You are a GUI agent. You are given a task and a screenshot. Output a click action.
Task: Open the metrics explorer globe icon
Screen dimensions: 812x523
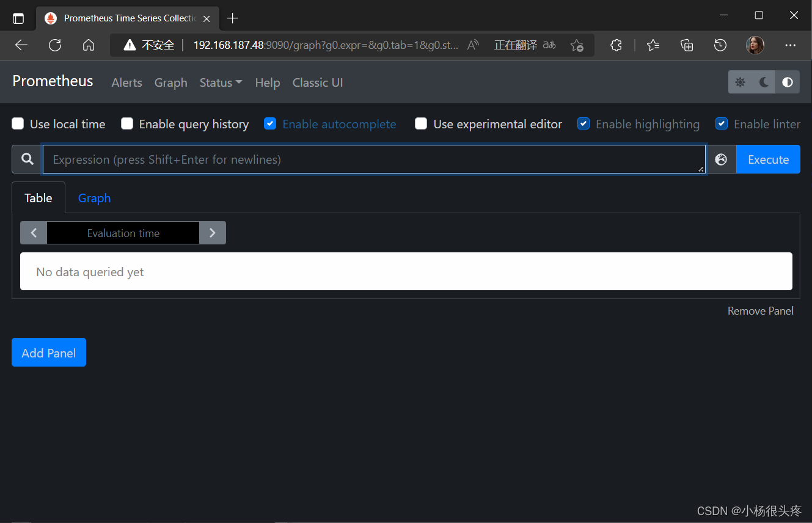722,159
